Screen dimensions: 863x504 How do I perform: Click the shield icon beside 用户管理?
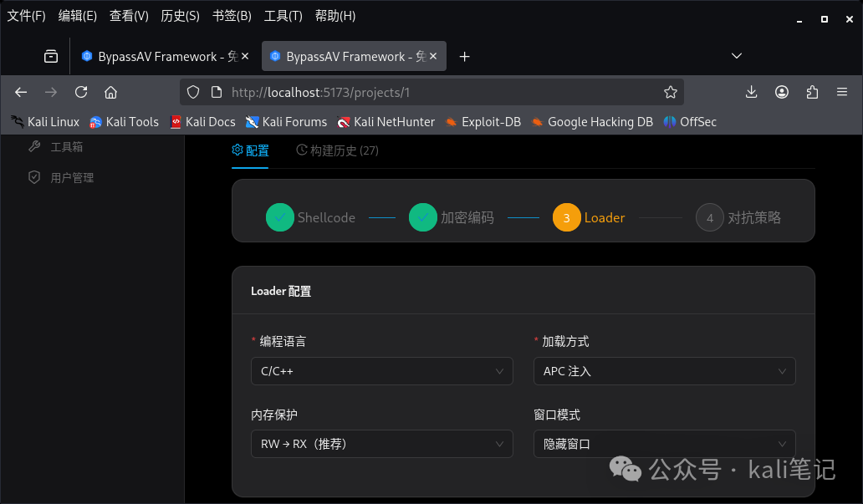[34, 177]
